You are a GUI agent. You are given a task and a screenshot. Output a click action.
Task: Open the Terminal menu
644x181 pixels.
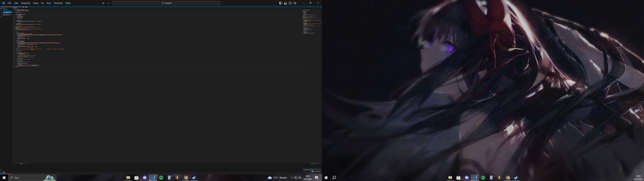(58, 3)
